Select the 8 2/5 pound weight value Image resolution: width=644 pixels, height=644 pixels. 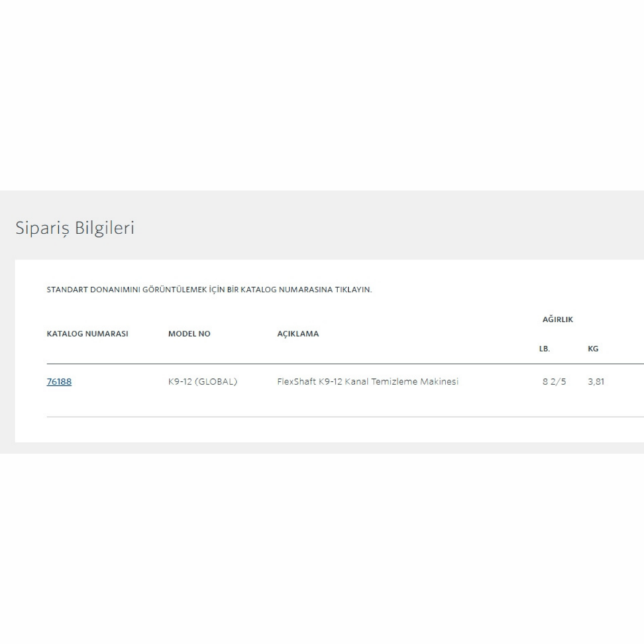tap(554, 382)
